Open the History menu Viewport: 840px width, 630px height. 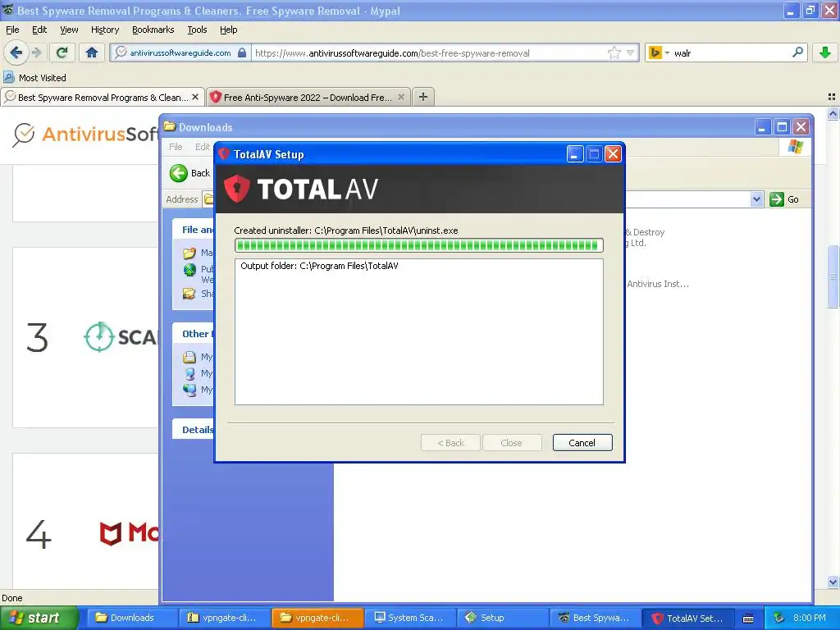pos(104,30)
